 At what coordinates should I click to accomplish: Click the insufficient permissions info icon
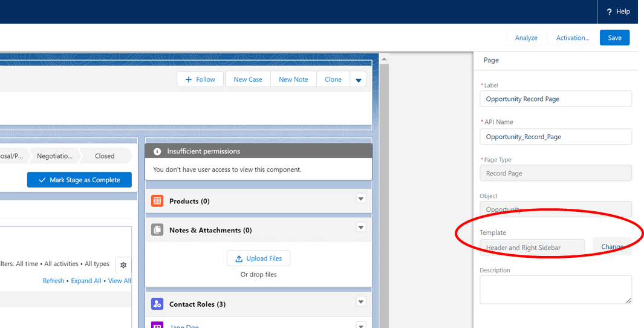coord(157,151)
